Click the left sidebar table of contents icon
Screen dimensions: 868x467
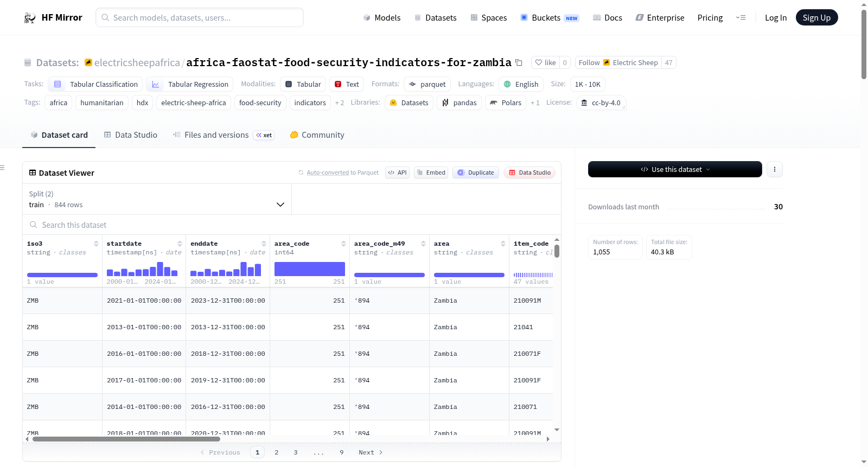(3, 168)
